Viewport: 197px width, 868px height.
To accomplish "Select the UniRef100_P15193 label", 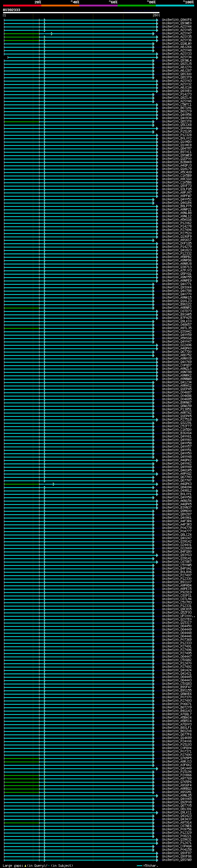I will [x=177, y=745].
